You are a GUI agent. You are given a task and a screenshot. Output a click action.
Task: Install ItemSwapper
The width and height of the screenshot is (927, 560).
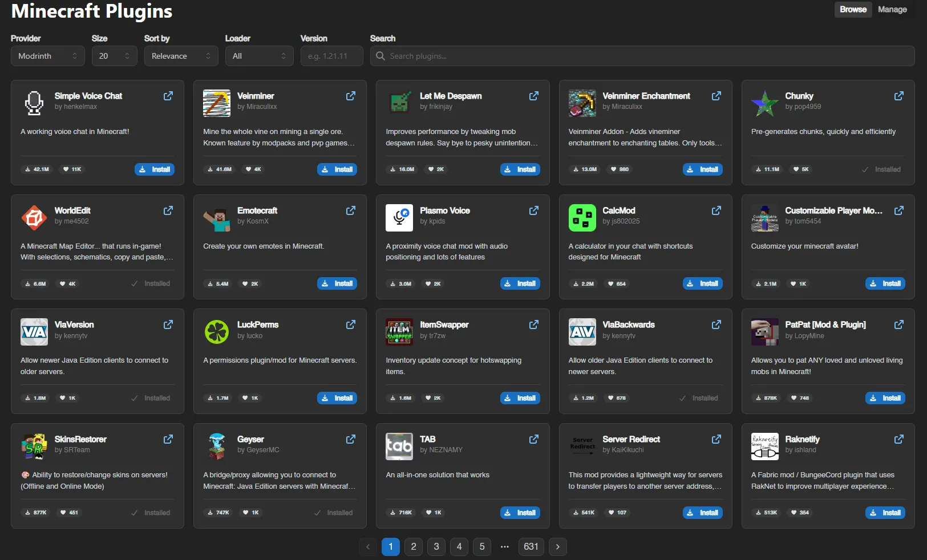coord(520,398)
